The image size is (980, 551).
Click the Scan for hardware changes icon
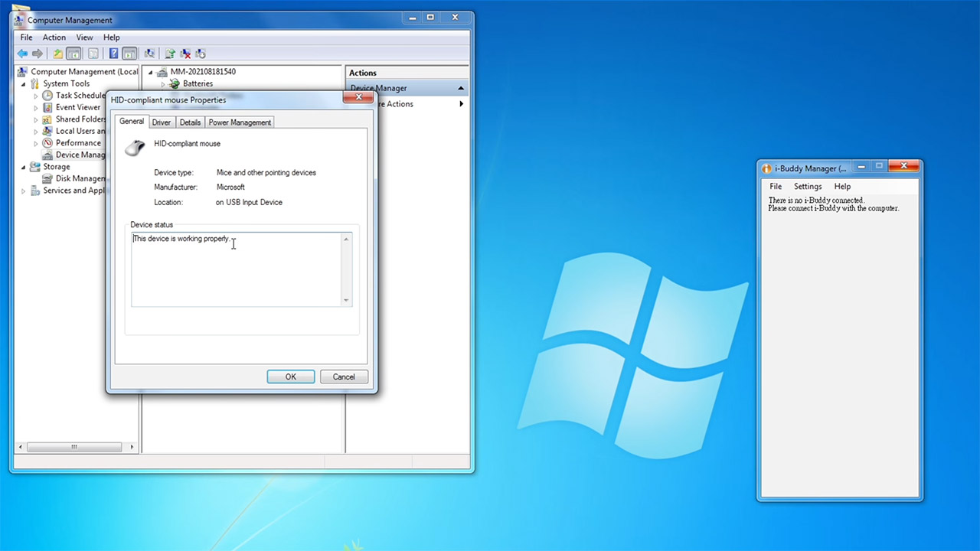[x=149, y=54]
